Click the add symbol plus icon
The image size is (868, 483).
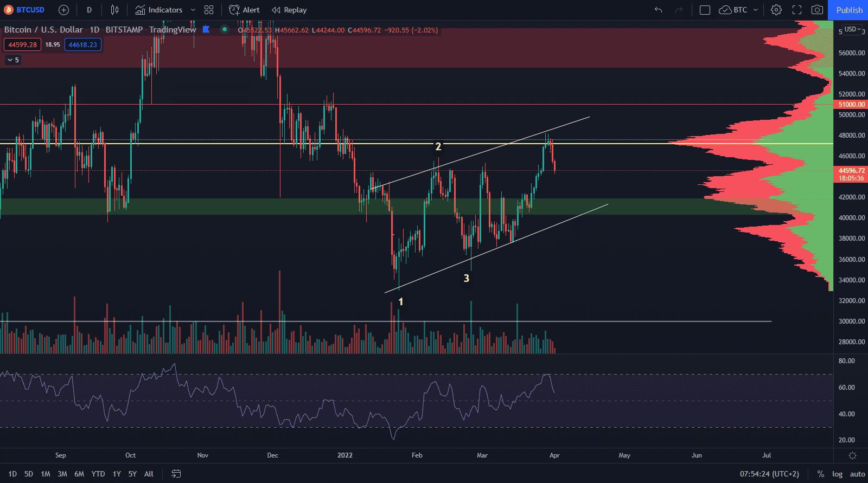(63, 10)
